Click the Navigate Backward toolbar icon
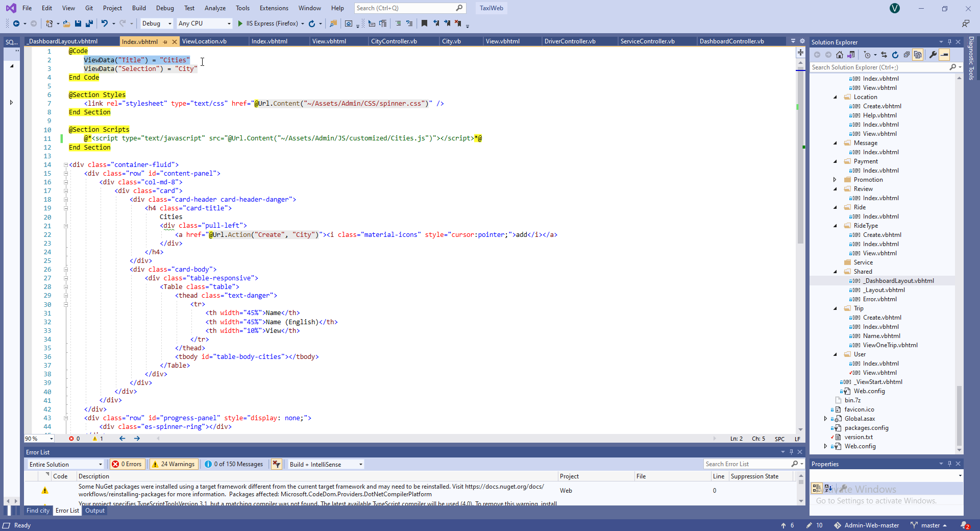The width and height of the screenshot is (980, 531). click(16, 23)
